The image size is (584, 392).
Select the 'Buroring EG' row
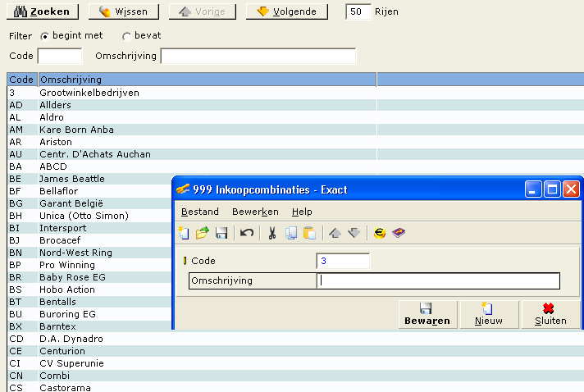89,314
